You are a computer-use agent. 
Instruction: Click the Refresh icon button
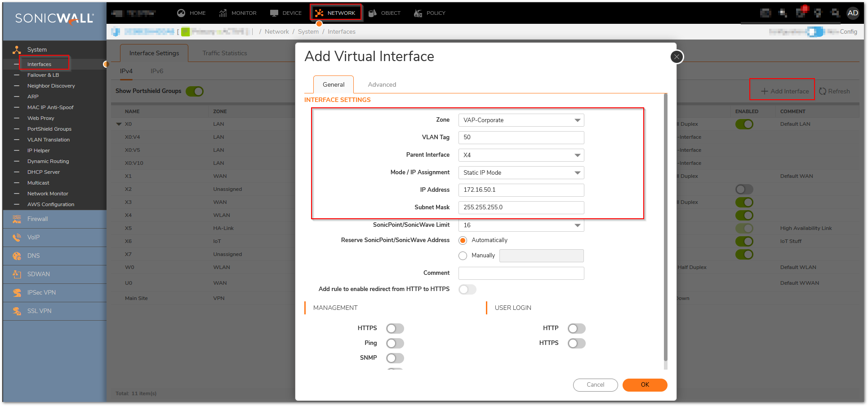click(822, 91)
